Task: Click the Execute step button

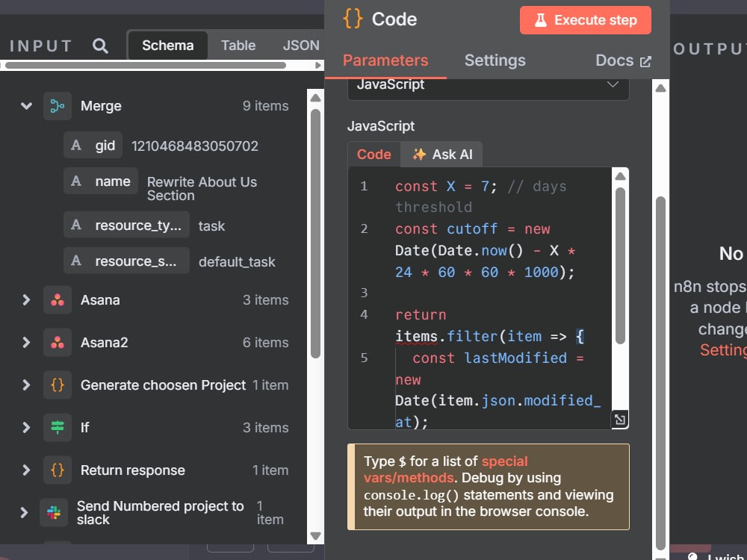Action: pos(586,20)
